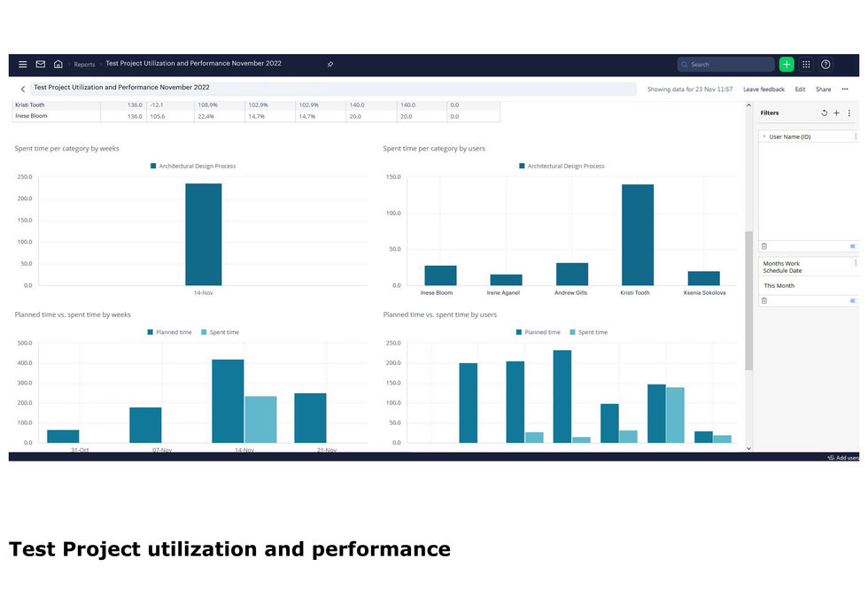The width and height of the screenshot is (868, 613).
Task: Open the mail inbox icon
Action: (41, 65)
